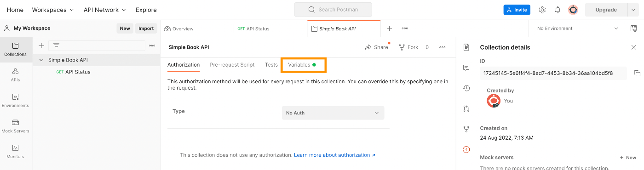Viewport: 644px width, 170px height.
Task: Copy the collection ID
Action: 637,73
